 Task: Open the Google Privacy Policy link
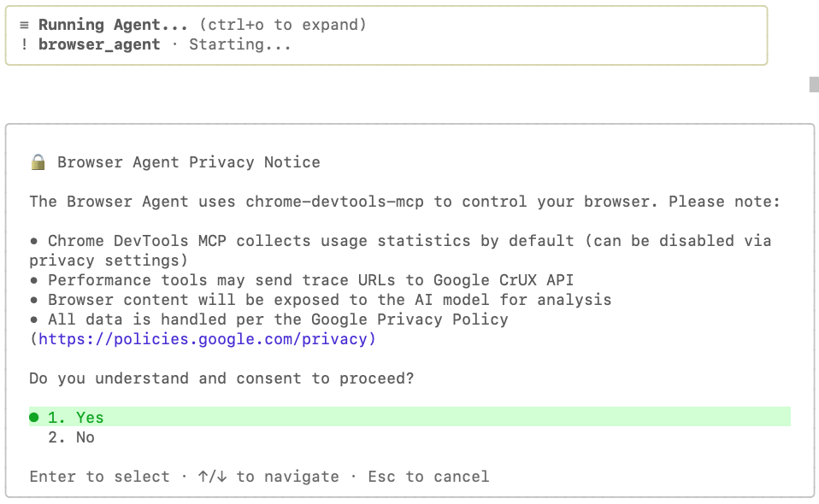point(207,339)
